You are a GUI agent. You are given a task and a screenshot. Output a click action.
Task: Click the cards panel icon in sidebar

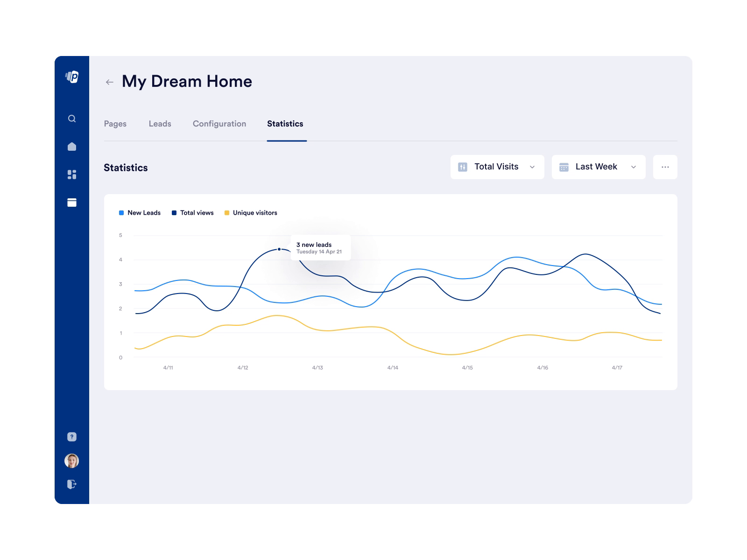click(x=71, y=203)
